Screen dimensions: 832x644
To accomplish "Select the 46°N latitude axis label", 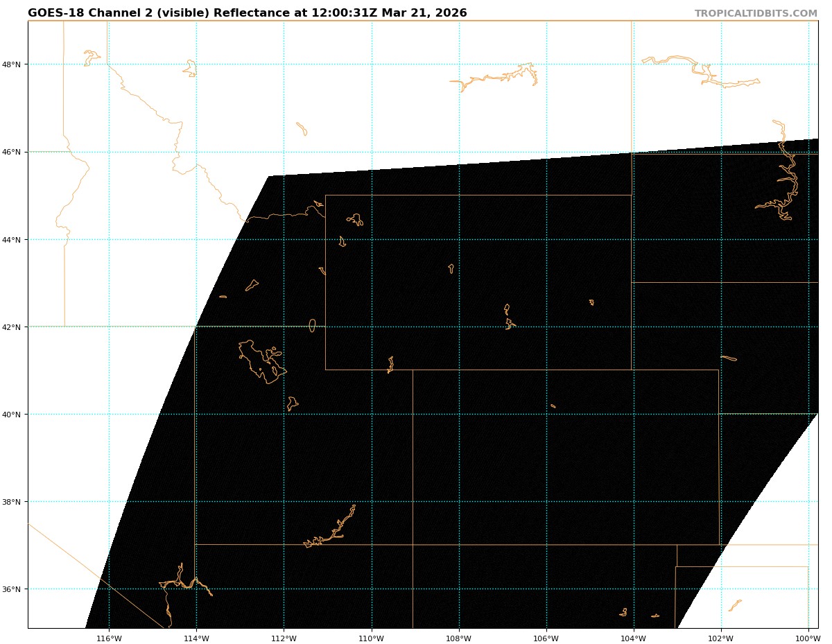I will [15, 152].
